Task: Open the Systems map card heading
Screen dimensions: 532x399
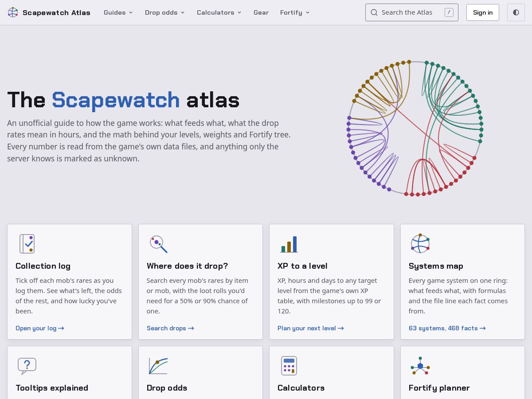Action: tap(436, 266)
